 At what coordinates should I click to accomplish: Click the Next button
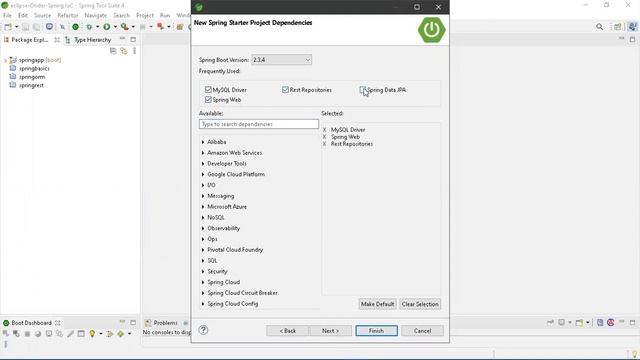[330, 331]
